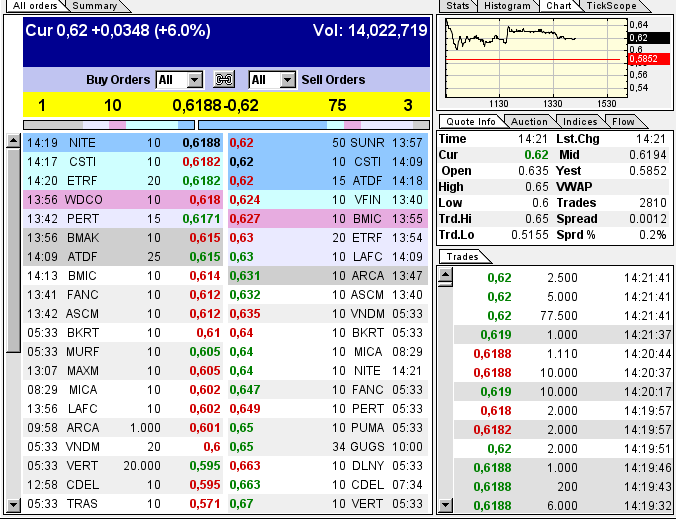Click the 77.500 trade at 14:21:41
696x519 pixels.
[563, 316]
